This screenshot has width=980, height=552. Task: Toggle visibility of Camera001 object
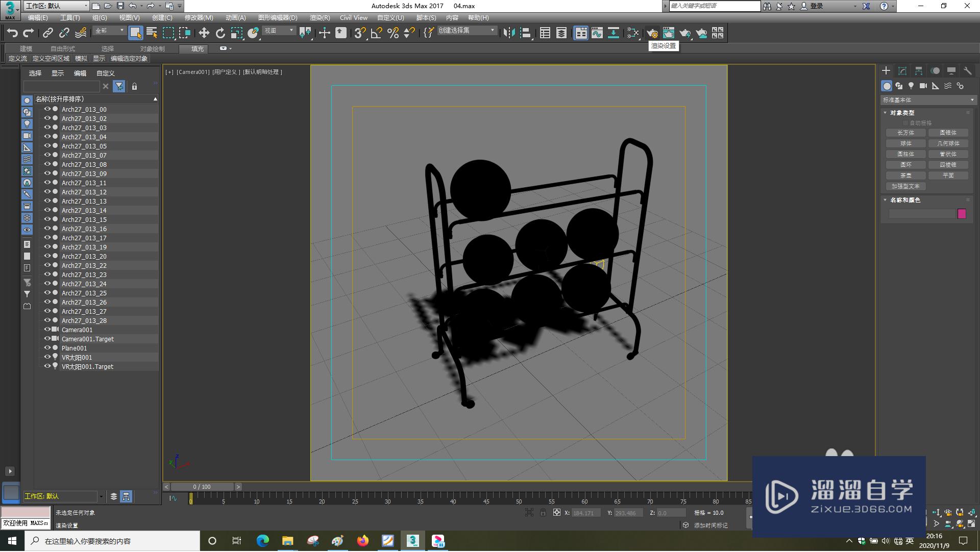(46, 330)
